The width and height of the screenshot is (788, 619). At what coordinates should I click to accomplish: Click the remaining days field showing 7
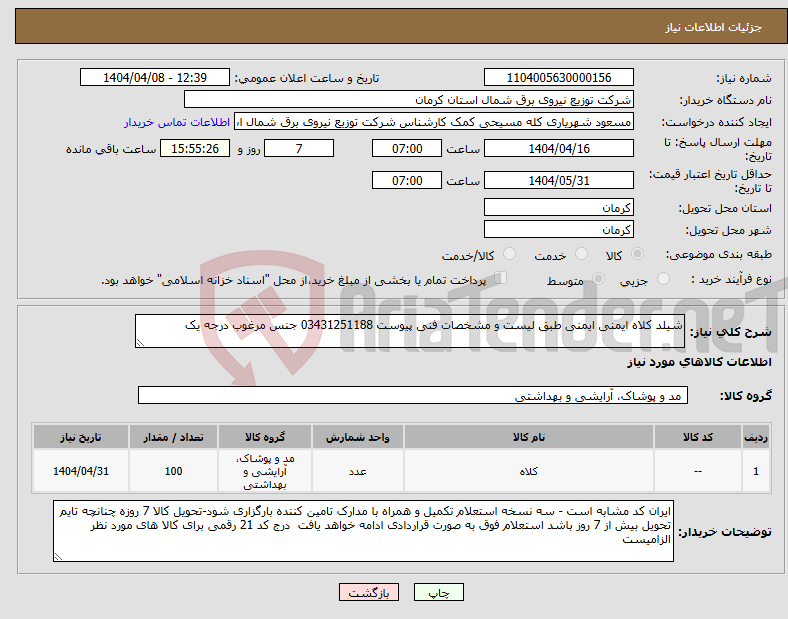tap(299, 148)
